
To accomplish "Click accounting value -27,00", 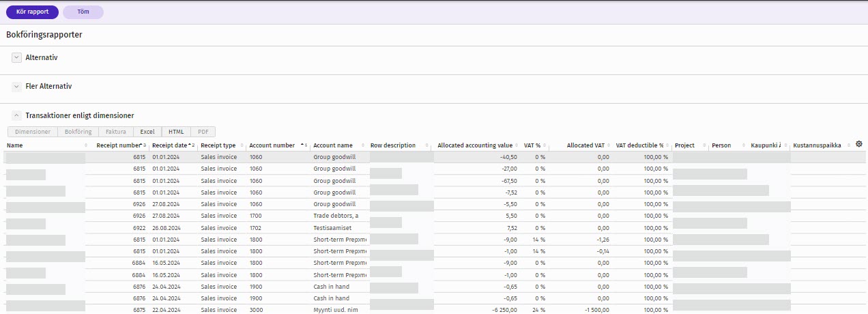I will coord(508,169).
